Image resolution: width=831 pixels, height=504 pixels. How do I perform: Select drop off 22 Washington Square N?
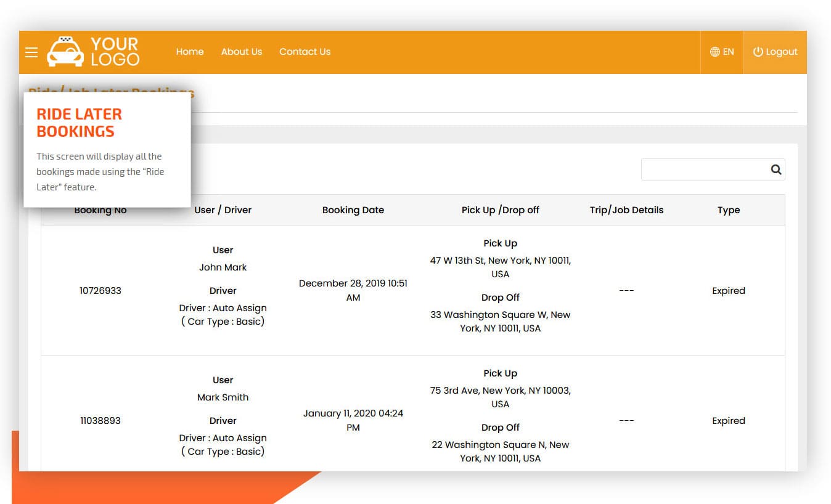click(501, 452)
